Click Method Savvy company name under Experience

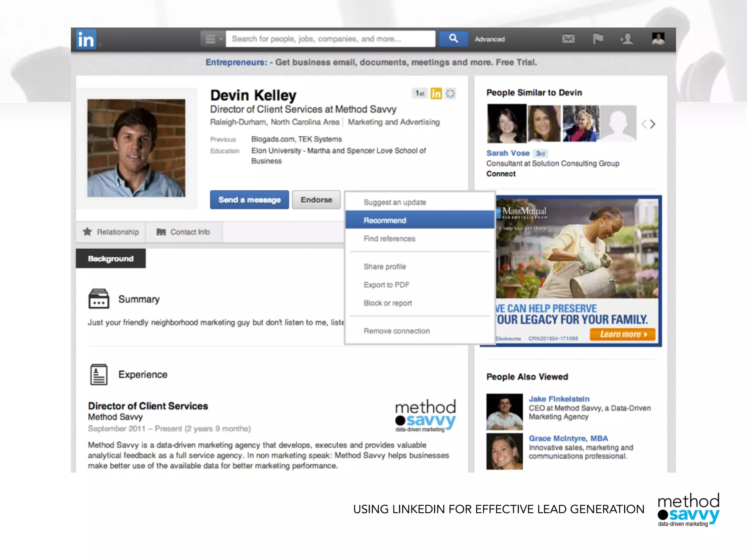point(115,417)
